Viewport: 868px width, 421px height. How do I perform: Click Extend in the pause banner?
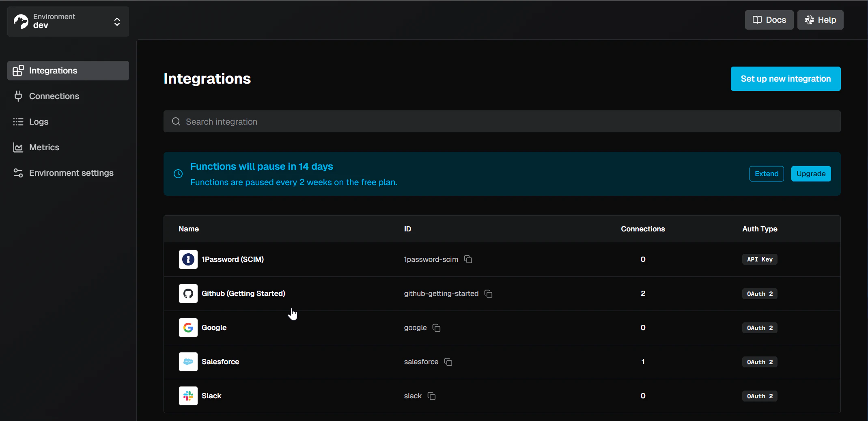767,174
